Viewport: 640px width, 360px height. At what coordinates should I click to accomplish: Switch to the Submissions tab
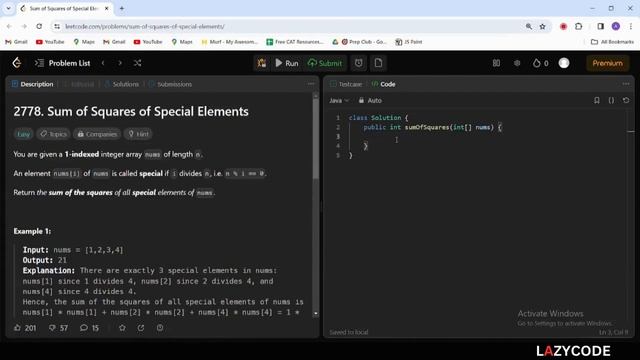coord(170,84)
